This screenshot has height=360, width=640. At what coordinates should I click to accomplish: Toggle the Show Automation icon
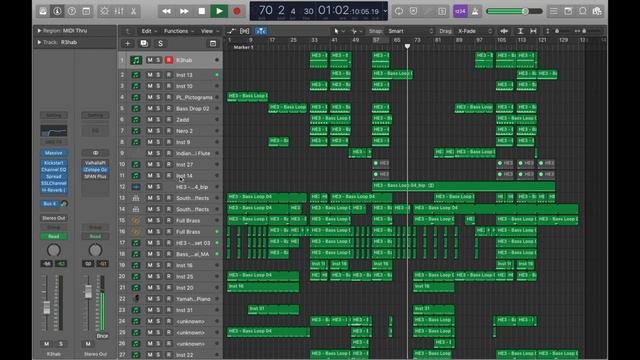tap(231, 31)
